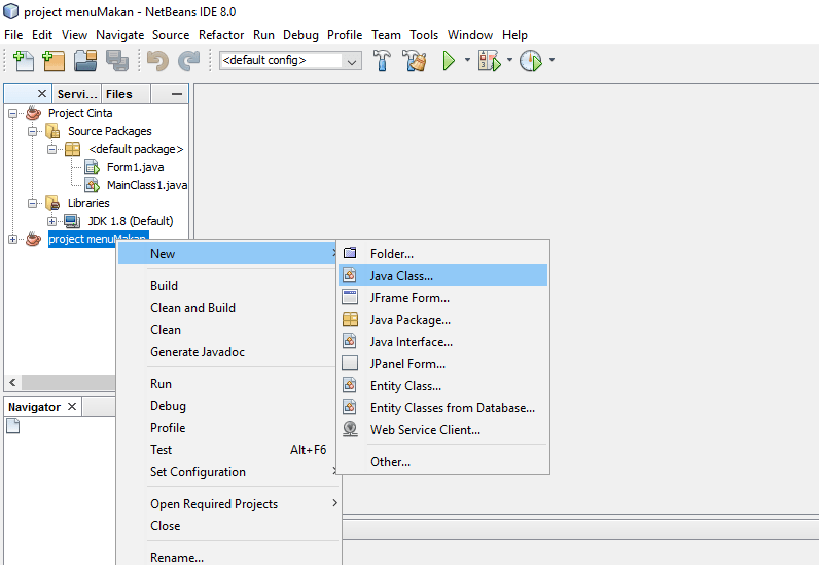Click the Clean and Build icon
819x565 pixels.
click(415, 61)
